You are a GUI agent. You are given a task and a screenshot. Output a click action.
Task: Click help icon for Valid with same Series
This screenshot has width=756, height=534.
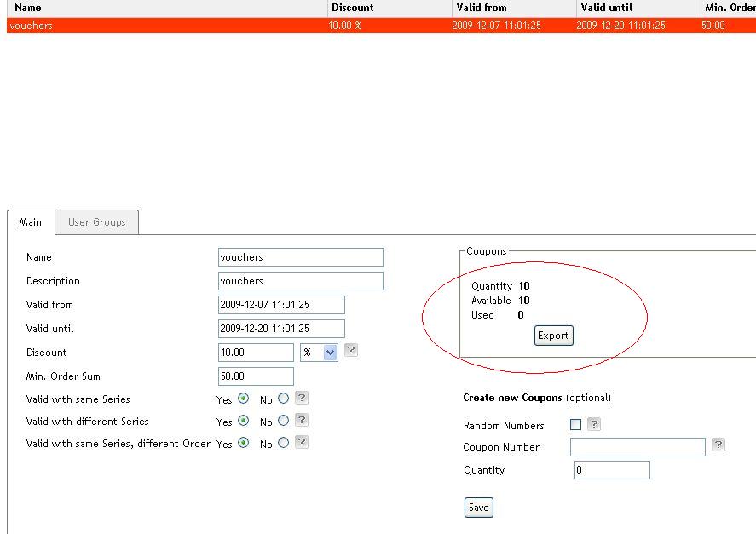tap(301, 398)
